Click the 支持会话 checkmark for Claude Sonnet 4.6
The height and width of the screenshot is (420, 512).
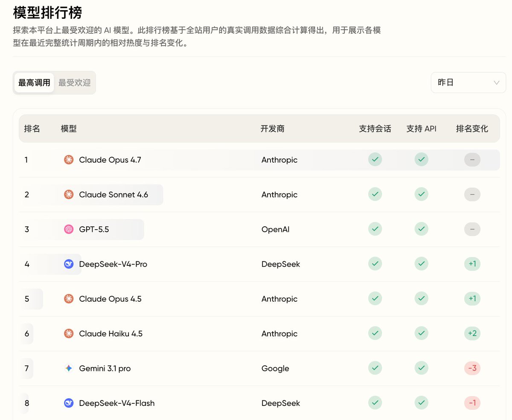click(x=375, y=195)
